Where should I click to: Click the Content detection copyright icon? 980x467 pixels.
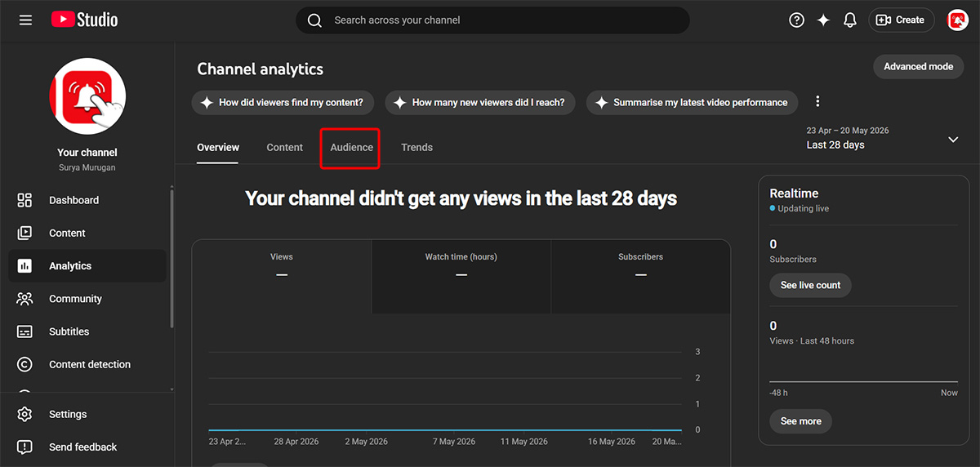(24, 364)
